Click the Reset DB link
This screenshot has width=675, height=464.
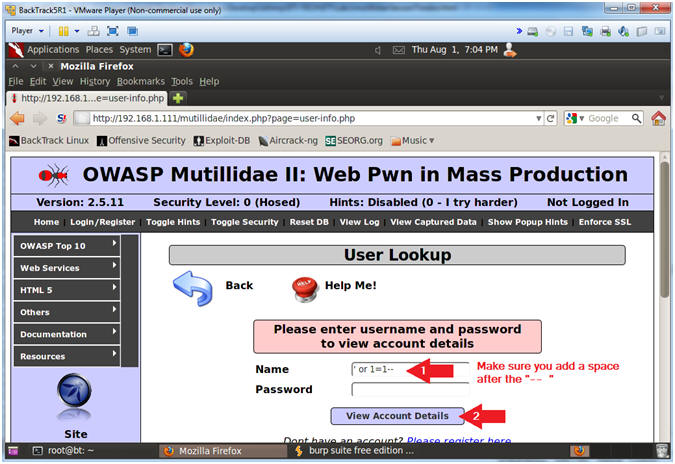309,222
